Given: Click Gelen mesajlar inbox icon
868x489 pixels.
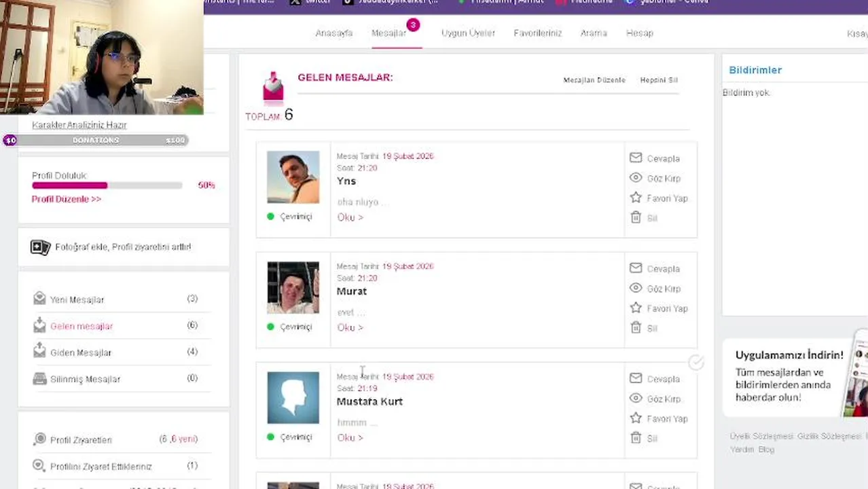Looking at the screenshot, I should (39, 325).
